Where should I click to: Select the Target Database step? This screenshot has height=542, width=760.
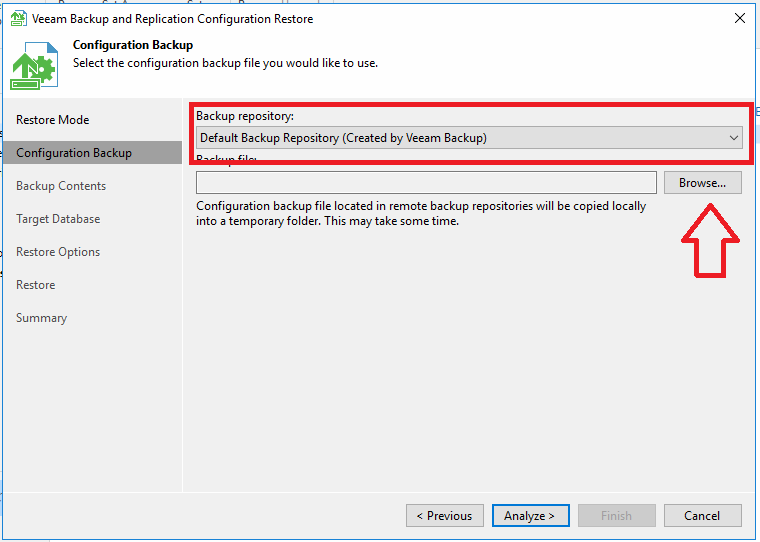[x=58, y=219]
